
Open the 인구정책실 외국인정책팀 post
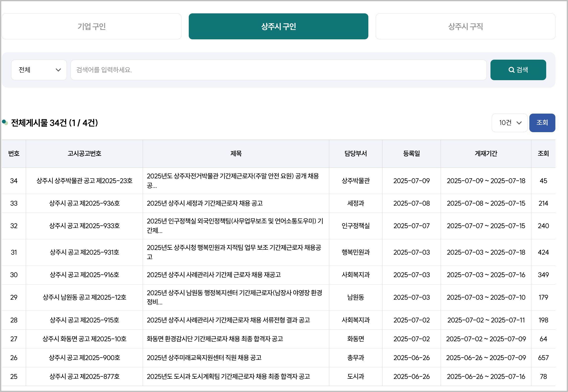[x=235, y=221]
